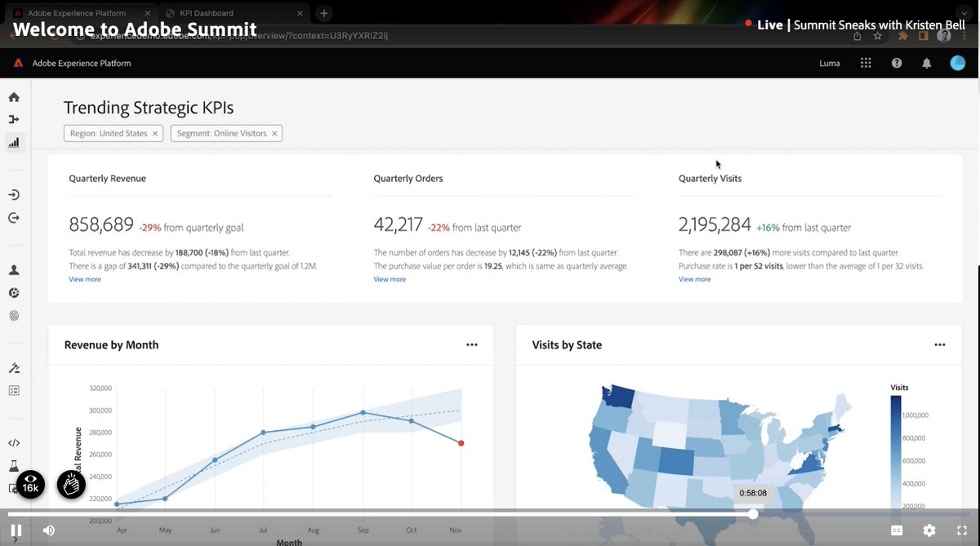Open the profiles person sidebar icon

(14, 270)
